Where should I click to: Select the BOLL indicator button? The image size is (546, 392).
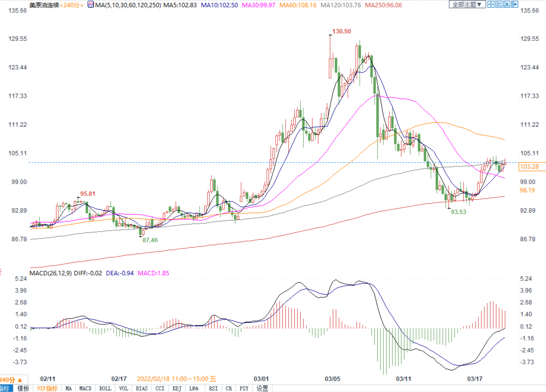[105, 388]
